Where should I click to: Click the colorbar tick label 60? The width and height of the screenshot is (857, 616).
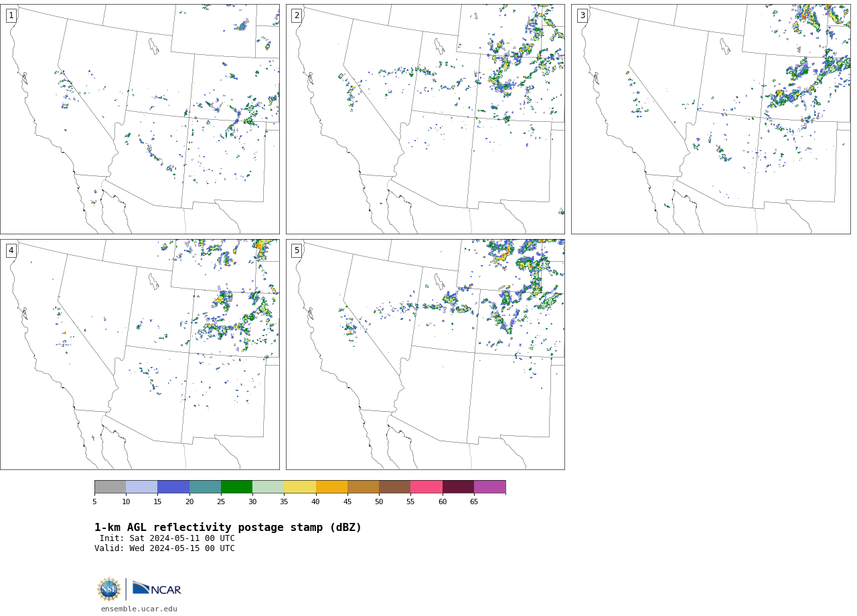[x=443, y=502]
